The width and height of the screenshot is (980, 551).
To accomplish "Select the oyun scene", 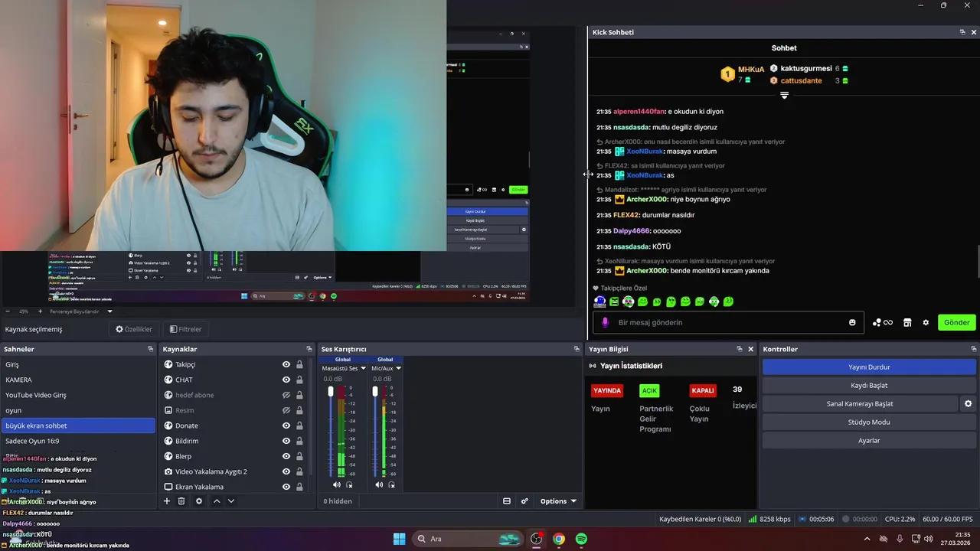I will (77, 410).
